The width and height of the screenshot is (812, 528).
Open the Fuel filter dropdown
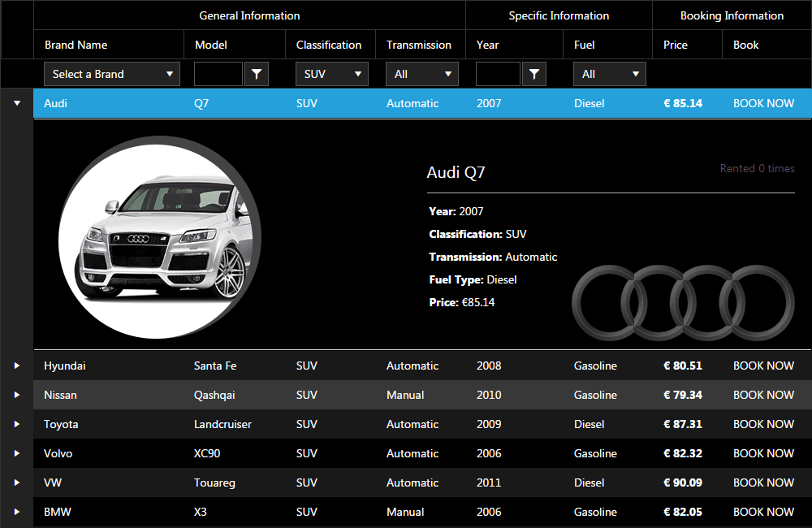[609, 74]
